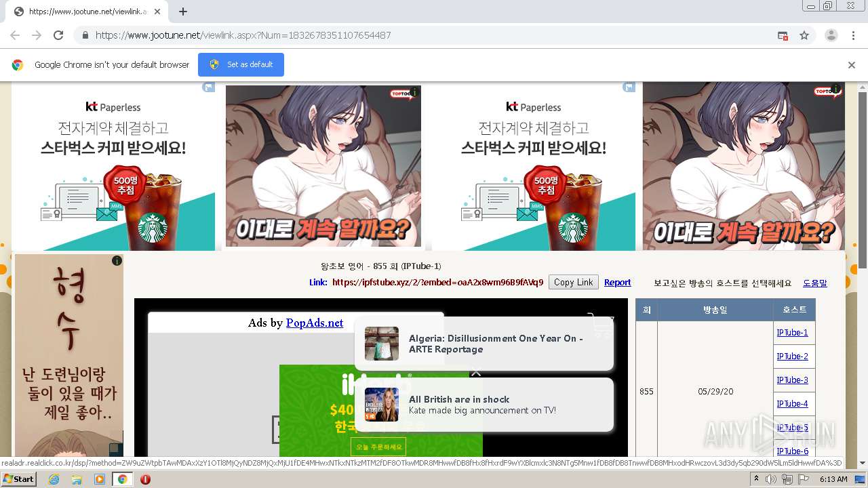Open the Action Center flag icon

pyautogui.click(x=803, y=479)
